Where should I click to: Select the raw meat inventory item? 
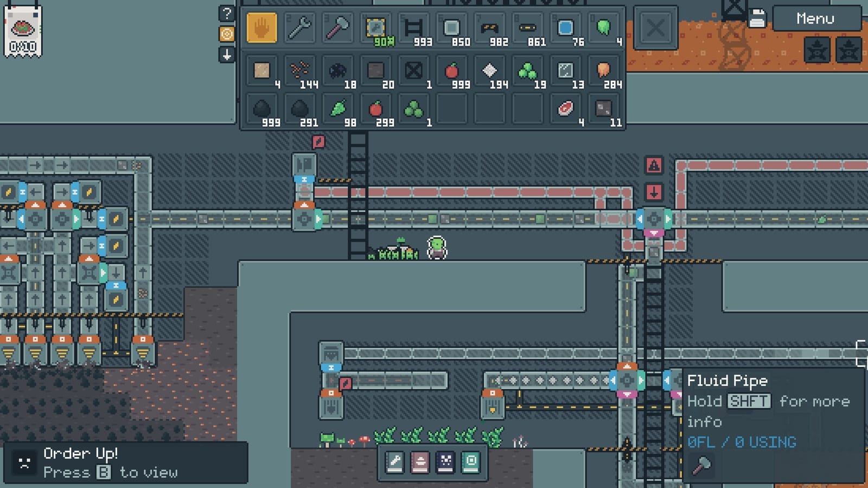[565, 109]
